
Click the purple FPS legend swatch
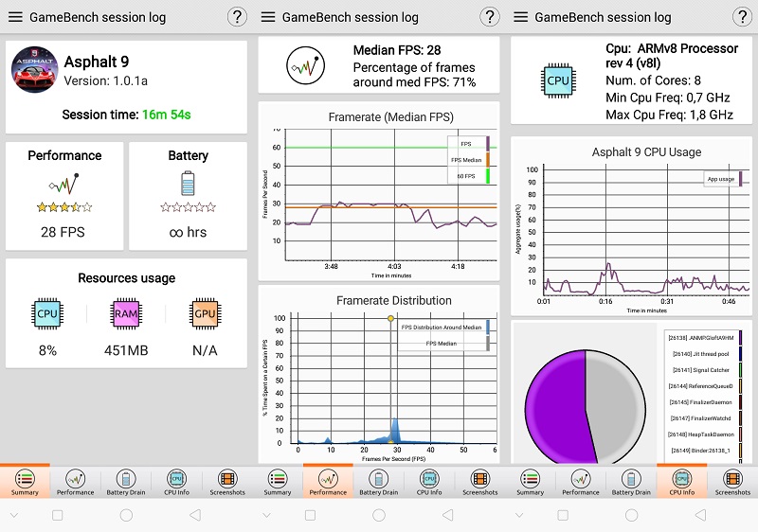tap(488, 144)
